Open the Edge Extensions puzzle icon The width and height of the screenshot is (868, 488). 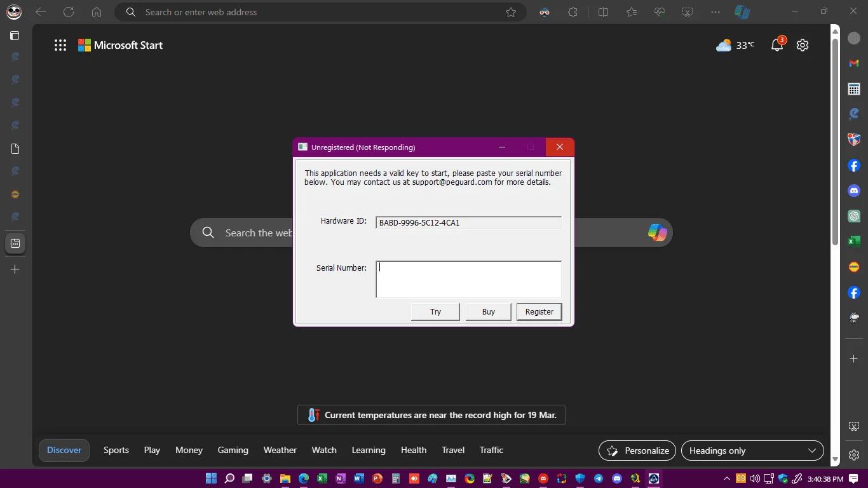pos(573,12)
